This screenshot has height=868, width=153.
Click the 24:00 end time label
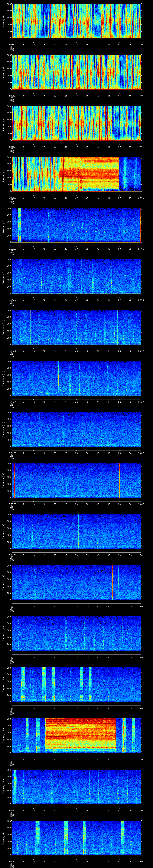(141, 402)
